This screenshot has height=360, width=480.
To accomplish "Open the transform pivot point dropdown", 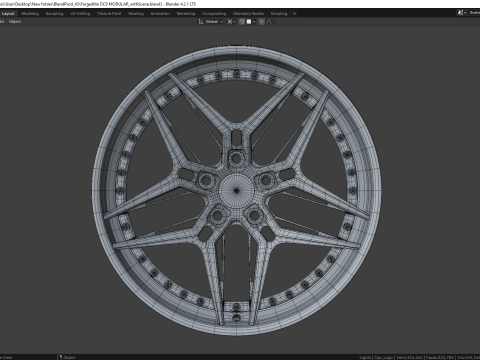I will [231, 22].
